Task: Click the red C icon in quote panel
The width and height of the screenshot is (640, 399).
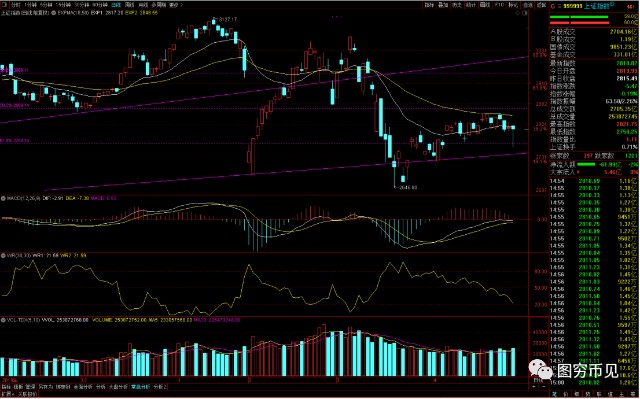Action: pyautogui.click(x=553, y=6)
